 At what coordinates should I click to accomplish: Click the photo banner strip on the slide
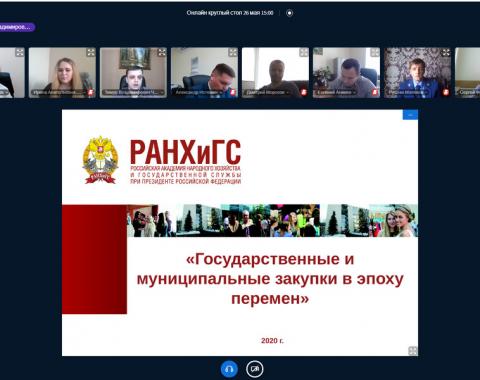click(272, 220)
